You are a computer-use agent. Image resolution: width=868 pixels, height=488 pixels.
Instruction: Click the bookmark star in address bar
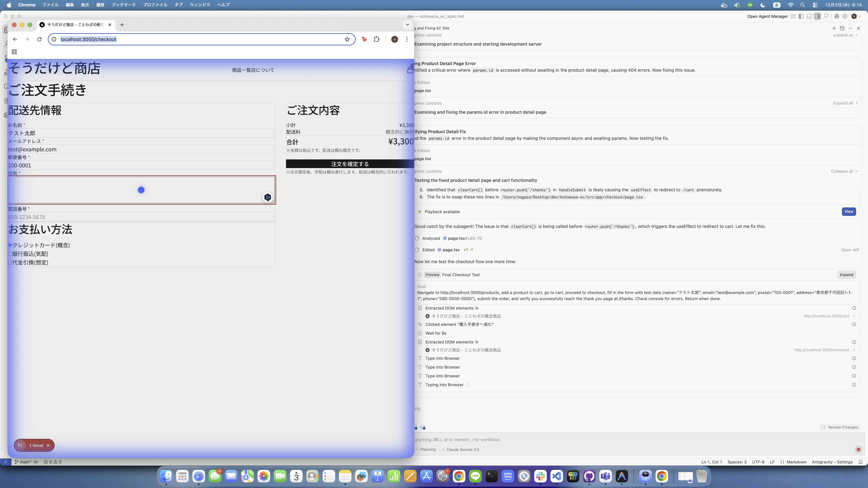[347, 39]
